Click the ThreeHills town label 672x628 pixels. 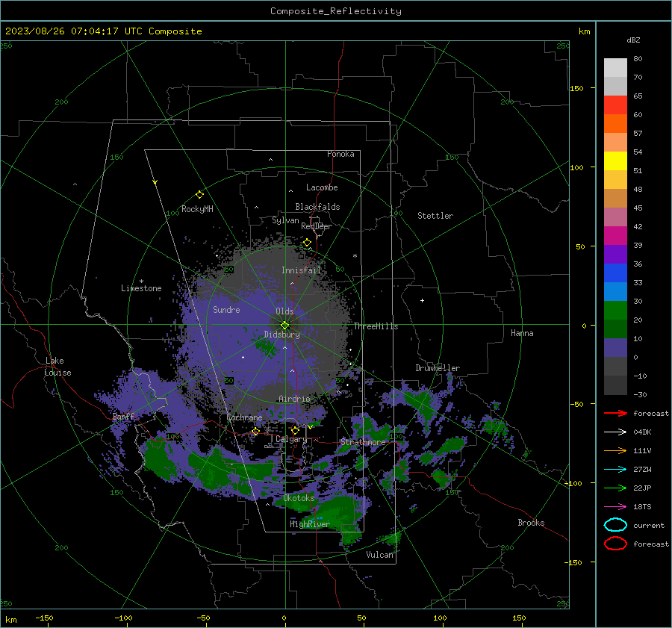click(x=376, y=326)
